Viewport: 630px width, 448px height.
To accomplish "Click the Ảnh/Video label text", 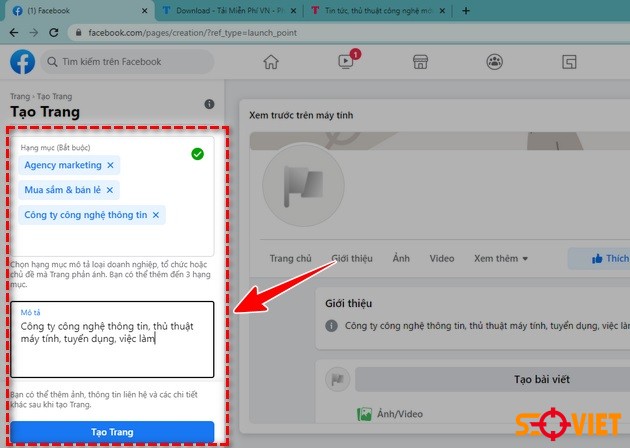I will (x=400, y=414).
